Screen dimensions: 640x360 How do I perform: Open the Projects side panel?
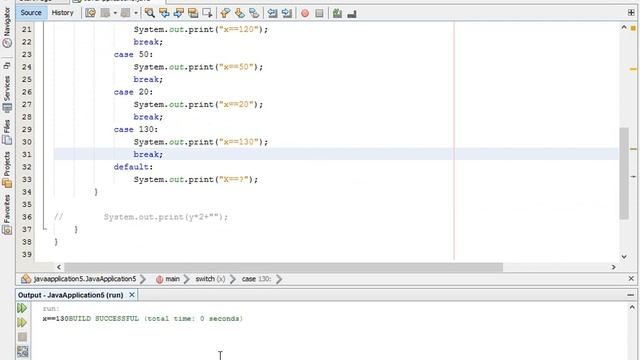click(7, 169)
